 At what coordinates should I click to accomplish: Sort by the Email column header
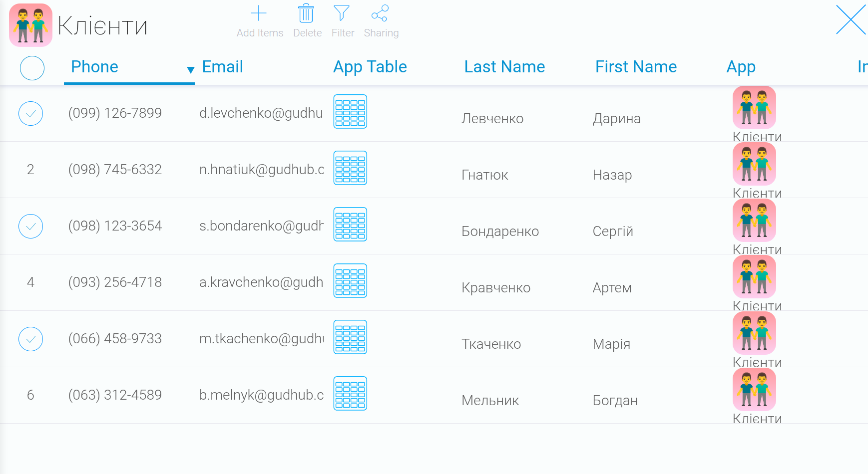point(222,67)
